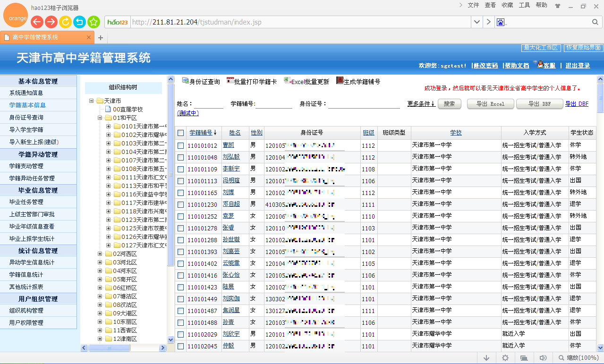The width and height of the screenshot is (604, 364).
Task: Click the 生成学籍辅号 toolbar icon
Action: click(340, 81)
